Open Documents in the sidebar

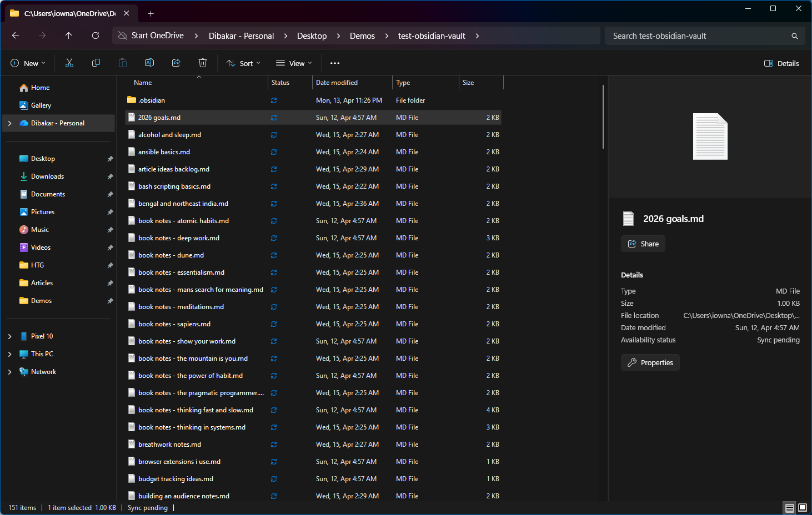click(48, 194)
